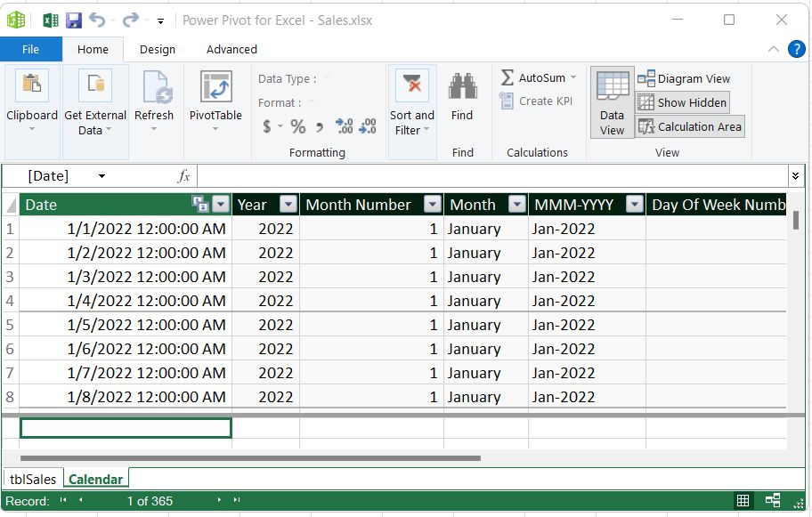
Task: Open the File tab
Action: pos(30,49)
